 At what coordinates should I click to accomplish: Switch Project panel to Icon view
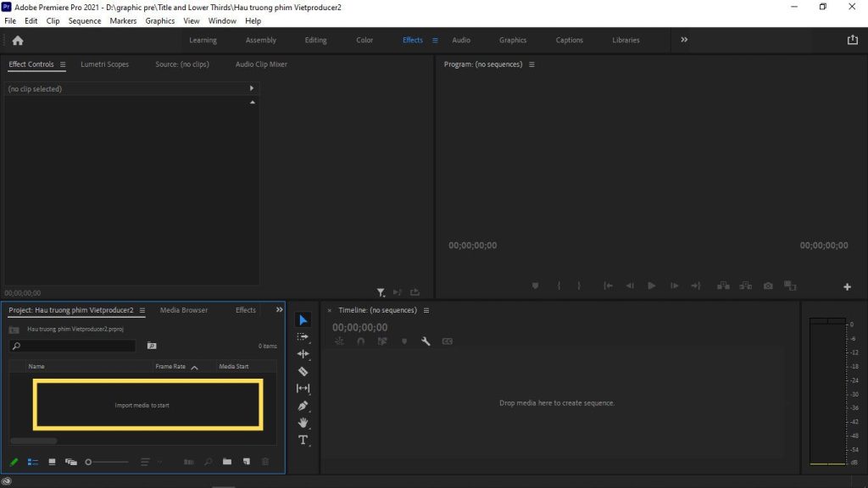[x=52, y=462]
